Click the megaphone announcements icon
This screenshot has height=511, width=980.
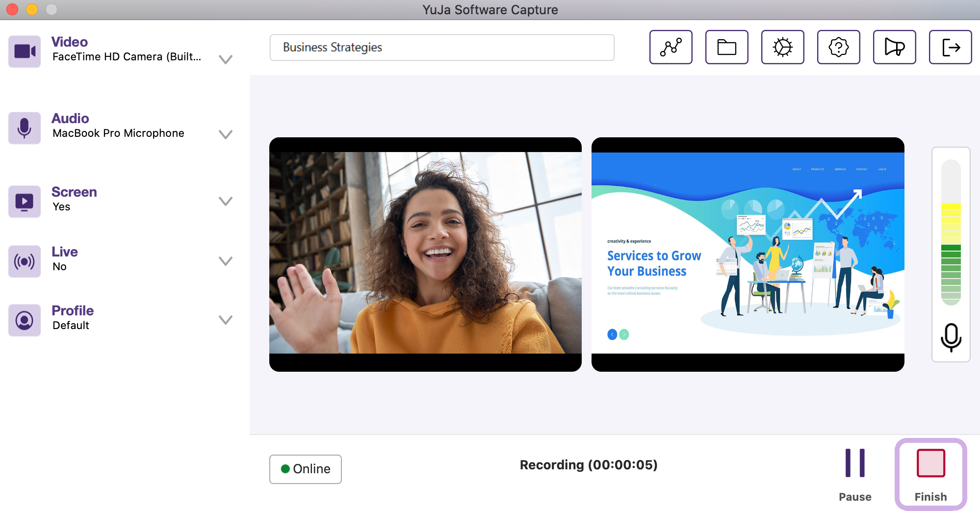[x=894, y=47]
